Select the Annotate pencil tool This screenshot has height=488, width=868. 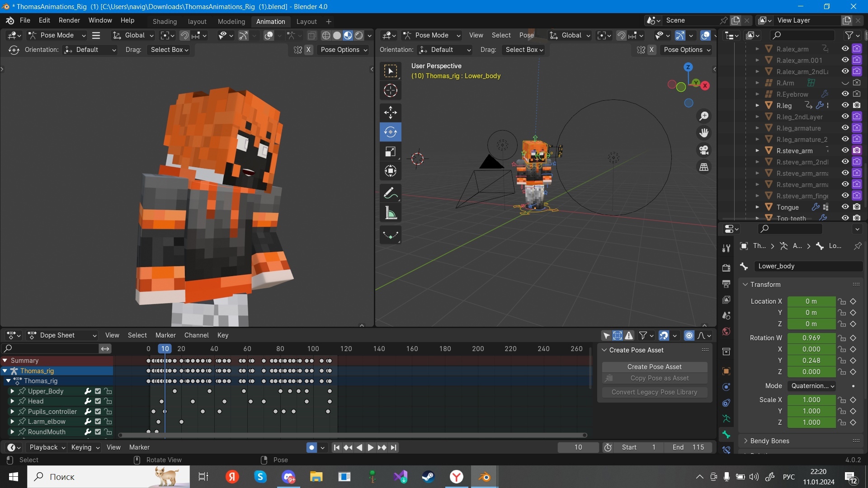pos(391,193)
